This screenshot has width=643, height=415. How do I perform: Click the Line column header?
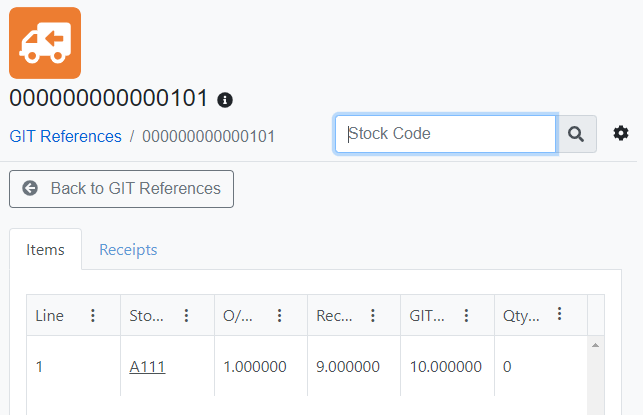tap(74, 315)
